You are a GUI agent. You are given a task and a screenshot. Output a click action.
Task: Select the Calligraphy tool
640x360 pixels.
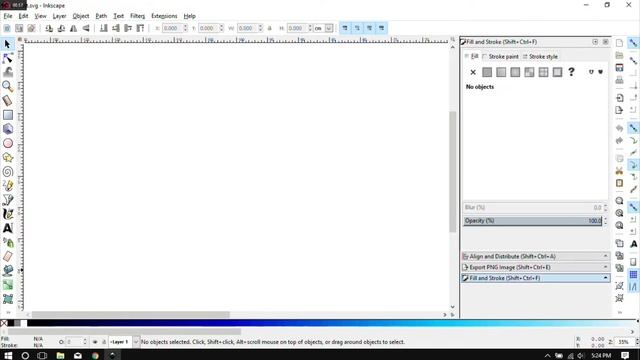coord(7,214)
